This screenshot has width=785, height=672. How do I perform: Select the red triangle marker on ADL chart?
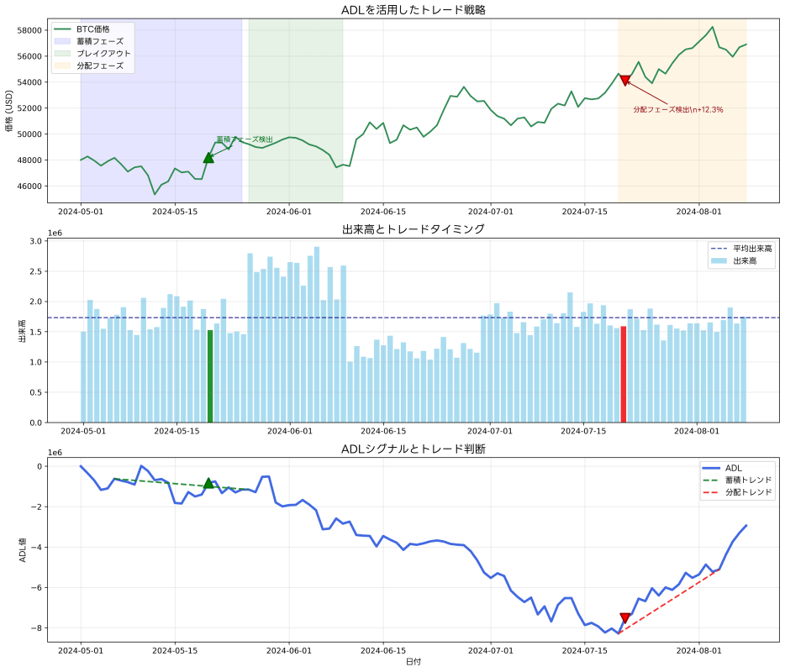pos(624,617)
